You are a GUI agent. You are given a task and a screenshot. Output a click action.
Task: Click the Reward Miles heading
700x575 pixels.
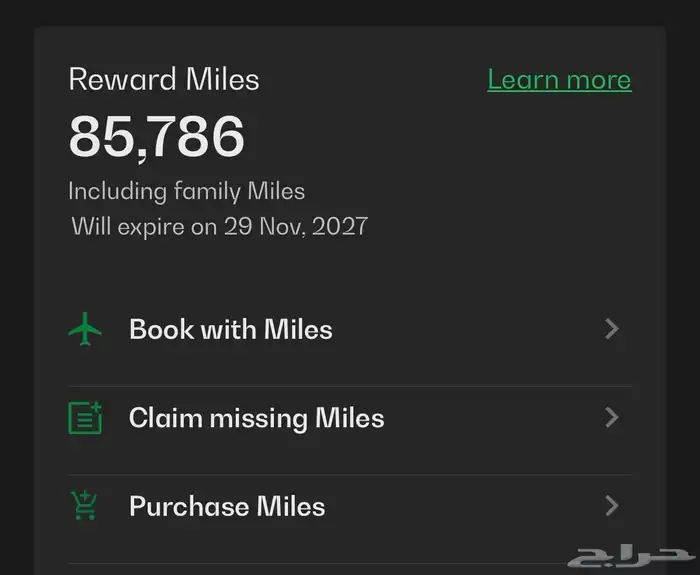[x=164, y=80]
